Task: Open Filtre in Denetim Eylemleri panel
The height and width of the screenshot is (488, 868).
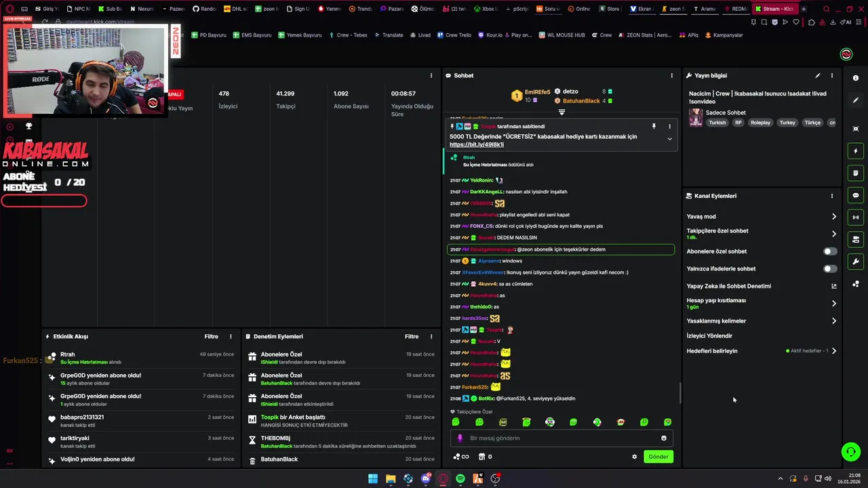Action: [412, 336]
